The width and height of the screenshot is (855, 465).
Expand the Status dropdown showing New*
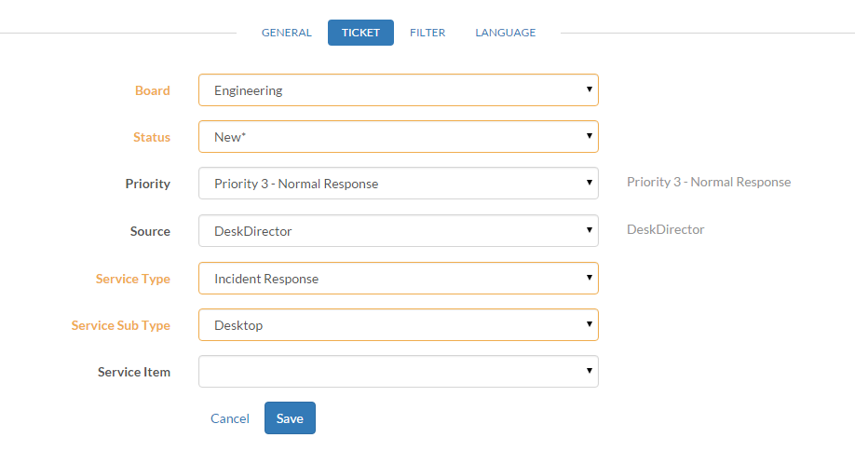(398, 137)
